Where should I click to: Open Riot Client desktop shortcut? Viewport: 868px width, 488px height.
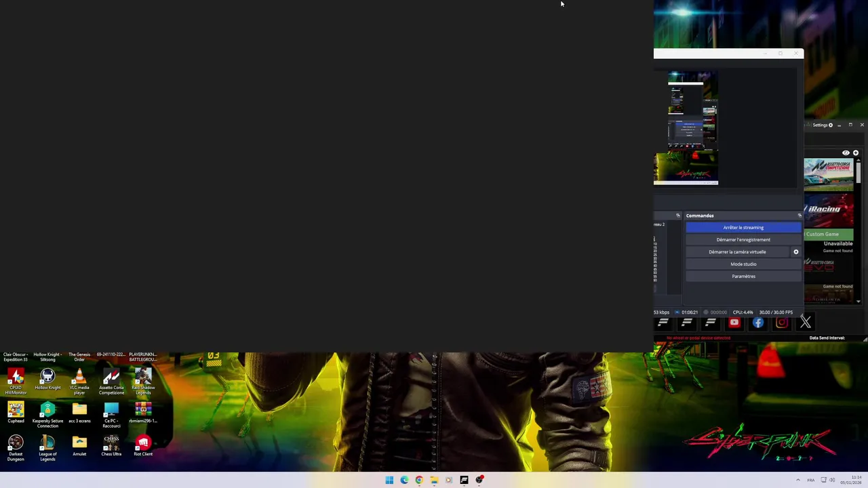[x=143, y=446]
